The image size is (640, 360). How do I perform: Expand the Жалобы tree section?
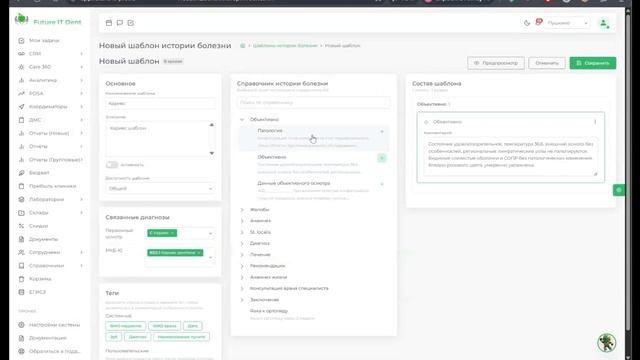click(x=242, y=209)
